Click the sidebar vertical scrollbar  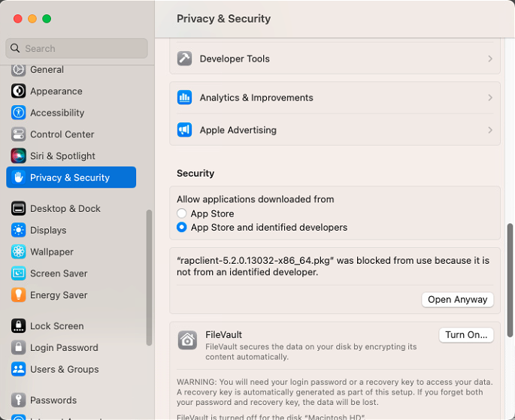(149, 277)
